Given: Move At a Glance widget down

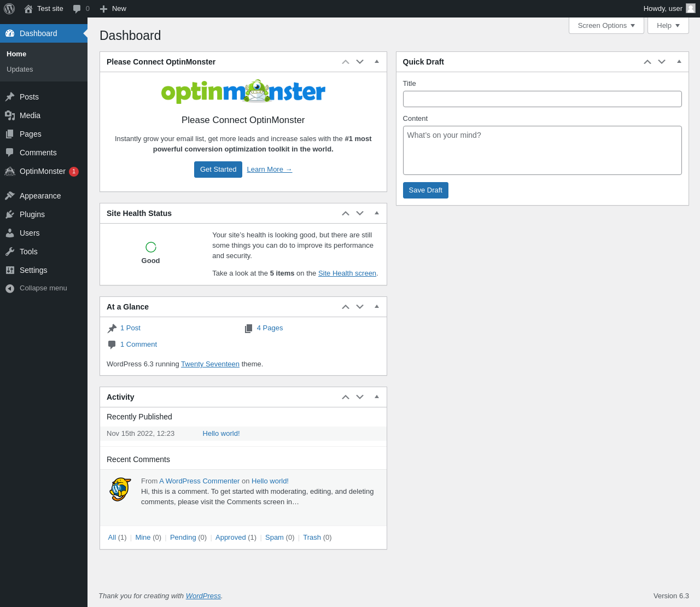Looking at the screenshot, I should (360, 307).
